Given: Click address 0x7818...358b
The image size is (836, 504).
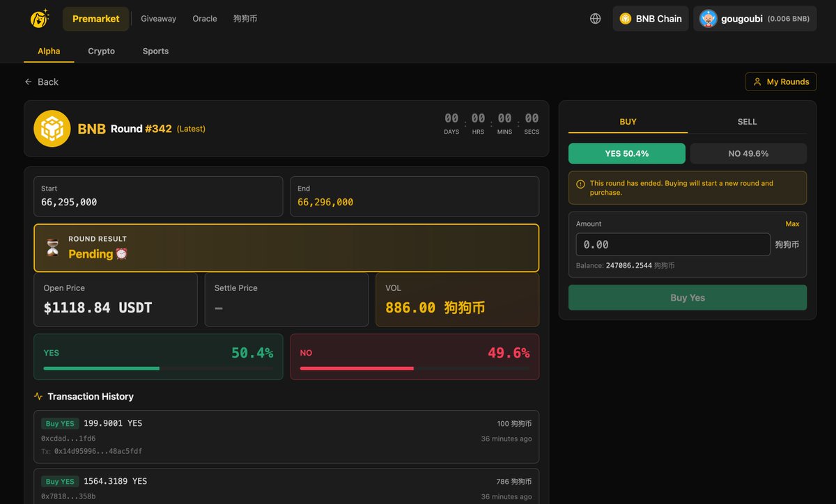Looking at the screenshot, I should [x=68, y=496].
